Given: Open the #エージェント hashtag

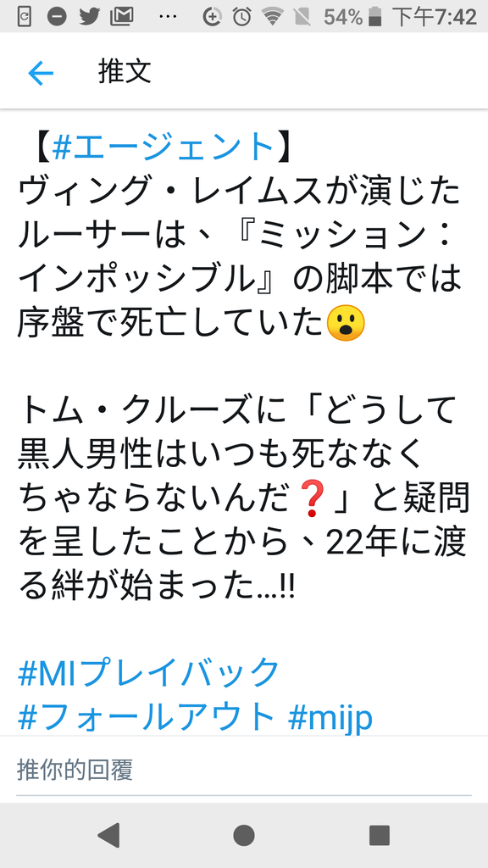Looking at the screenshot, I should pyautogui.click(x=164, y=147).
